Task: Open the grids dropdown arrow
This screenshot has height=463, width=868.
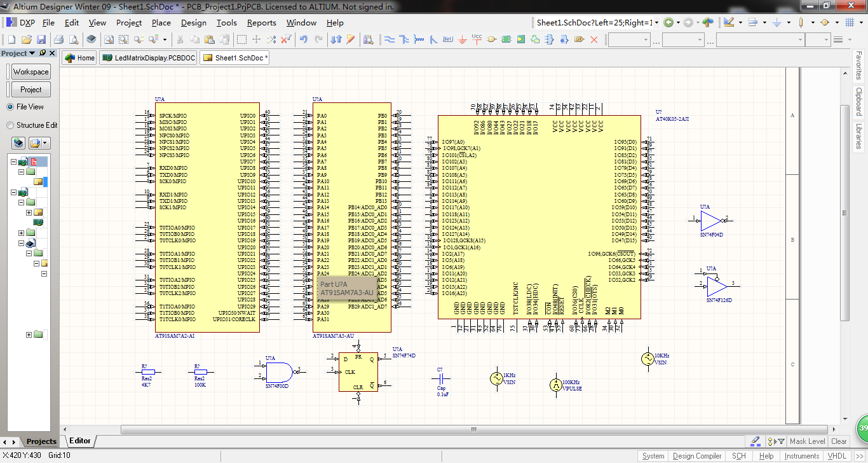Action: pos(861,22)
